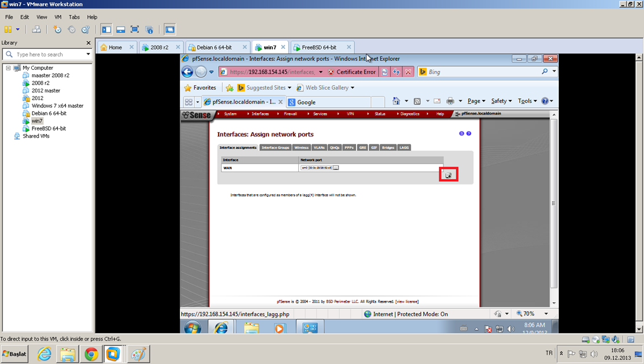The width and height of the screenshot is (644, 364).
Task: Close the Library panel
Action: point(88,43)
